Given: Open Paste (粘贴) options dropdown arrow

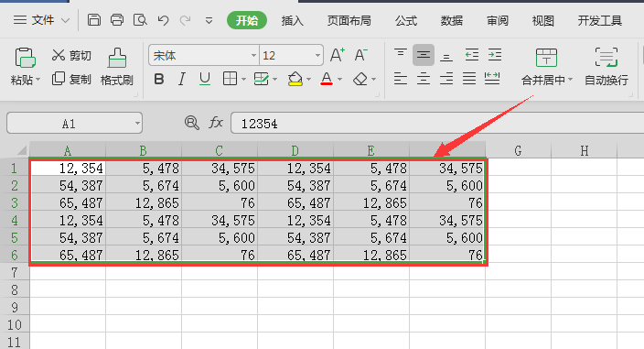Looking at the screenshot, I should pos(38,80).
